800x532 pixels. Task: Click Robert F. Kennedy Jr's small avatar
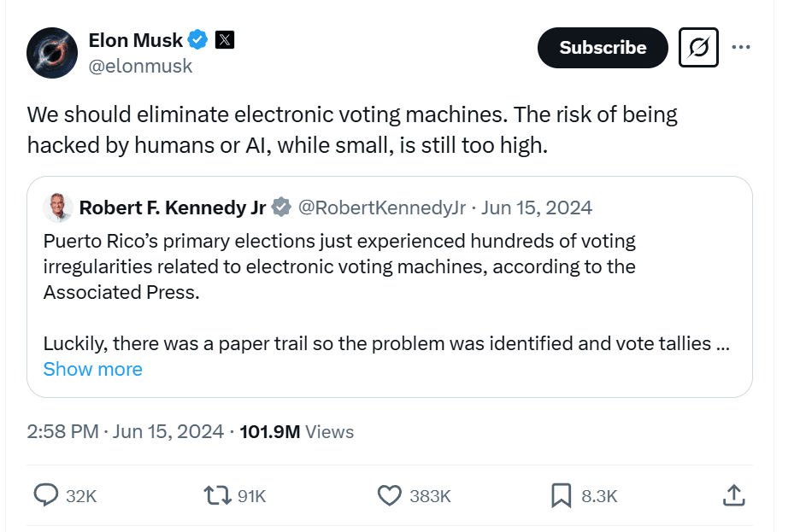click(58, 208)
